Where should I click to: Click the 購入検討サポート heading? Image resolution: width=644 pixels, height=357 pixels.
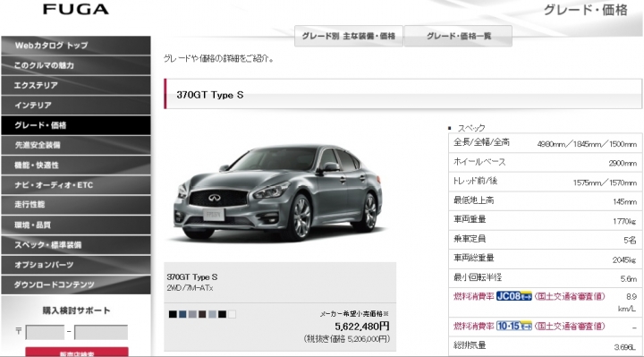tap(76, 310)
